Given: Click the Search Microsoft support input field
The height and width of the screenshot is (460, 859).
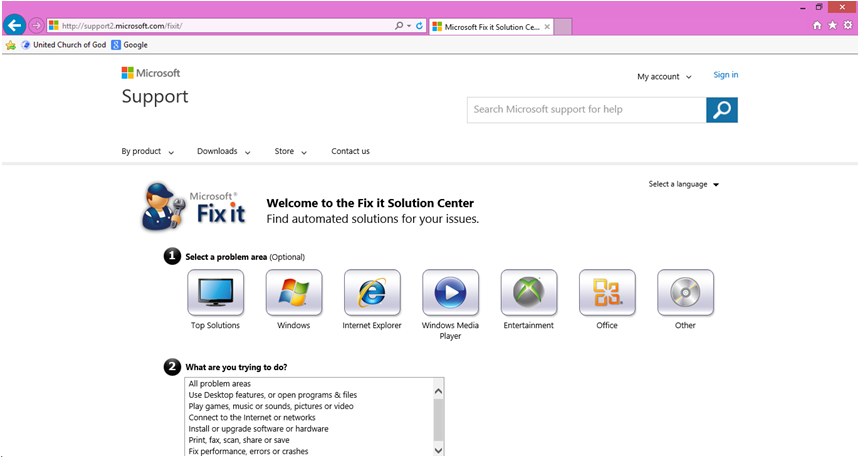Looking at the screenshot, I should [587, 110].
